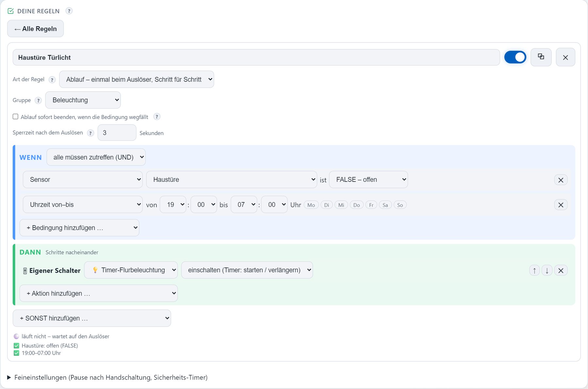Image resolution: width=588 pixels, height=389 pixels.
Task: Toggle the rule enabled switch off
Action: point(515,57)
